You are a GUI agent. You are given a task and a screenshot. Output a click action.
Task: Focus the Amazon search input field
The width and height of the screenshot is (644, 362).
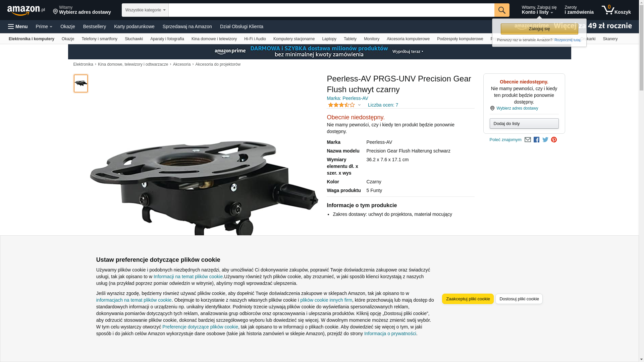[331, 10]
